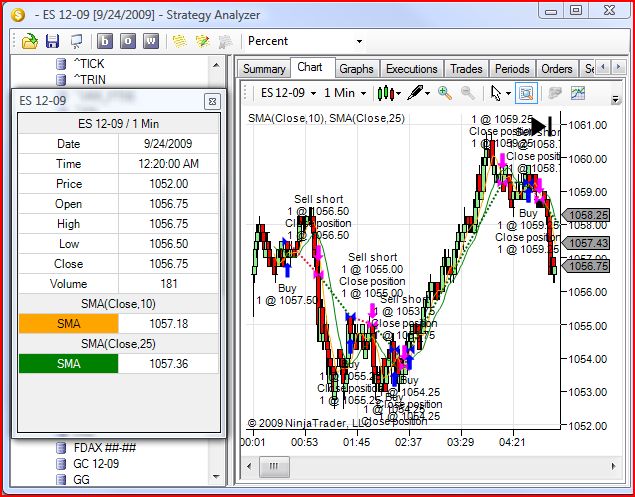635x497 pixels.
Task: Click the zoom in magnifier icon
Action: coord(445,94)
